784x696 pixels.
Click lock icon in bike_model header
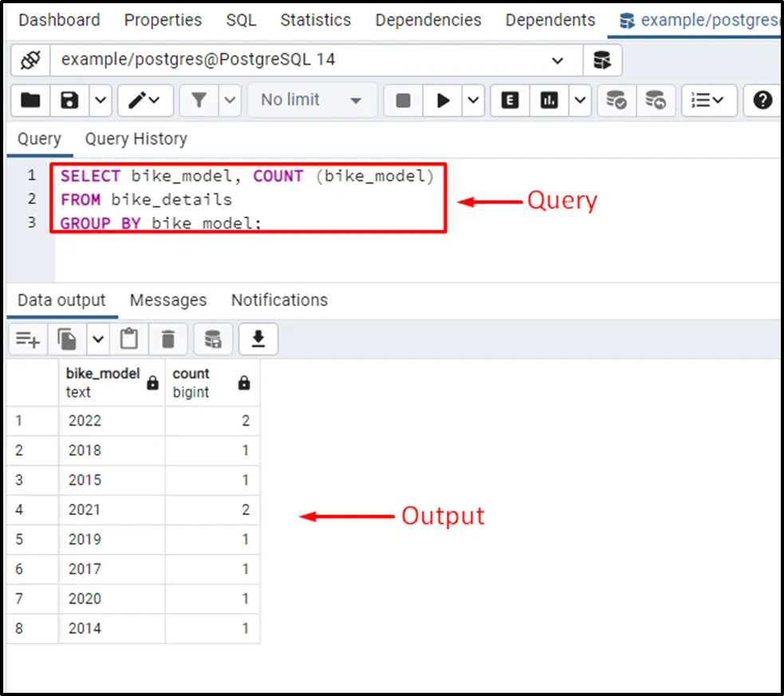tap(152, 383)
